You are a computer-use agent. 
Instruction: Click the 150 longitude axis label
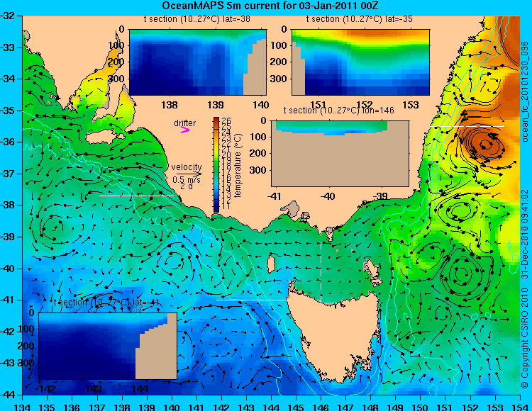pyautogui.click(x=421, y=407)
